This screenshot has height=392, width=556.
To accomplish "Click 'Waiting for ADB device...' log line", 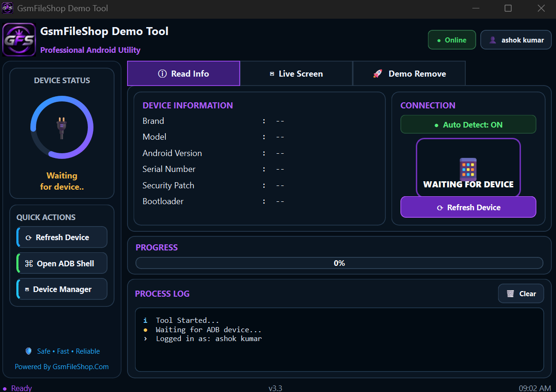I will [x=208, y=329].
